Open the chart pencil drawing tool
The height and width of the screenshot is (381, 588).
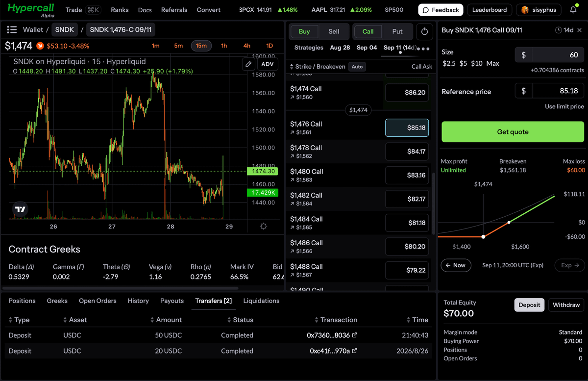[x=248, y=64]
